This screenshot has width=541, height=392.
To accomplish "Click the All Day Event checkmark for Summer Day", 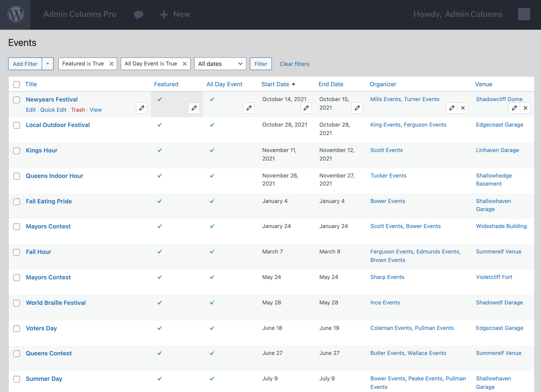I will 212,379.
